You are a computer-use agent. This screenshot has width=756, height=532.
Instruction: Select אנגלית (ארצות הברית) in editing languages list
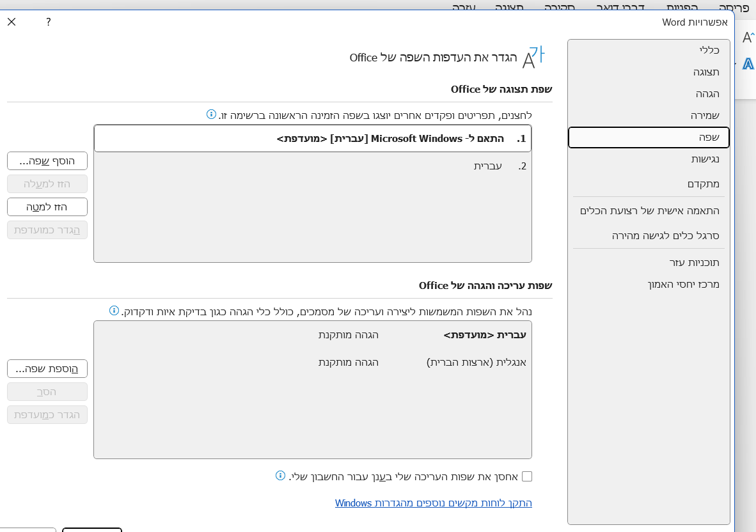(476, 363)
